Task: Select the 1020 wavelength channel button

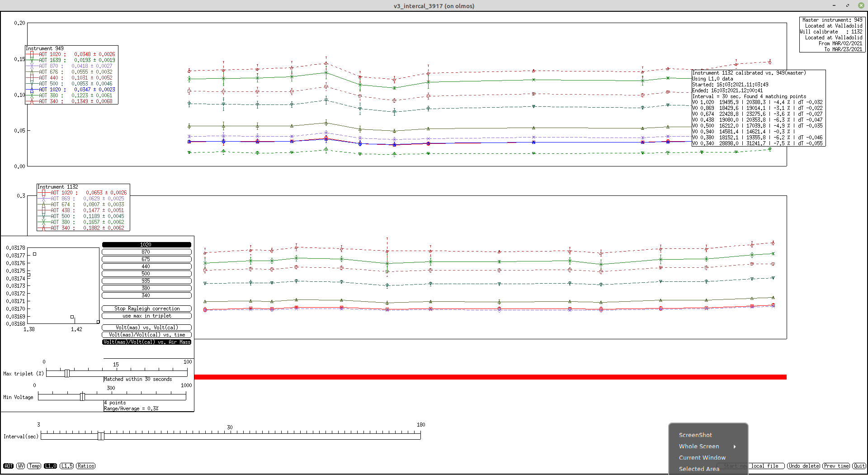Action: coord(146,245)
